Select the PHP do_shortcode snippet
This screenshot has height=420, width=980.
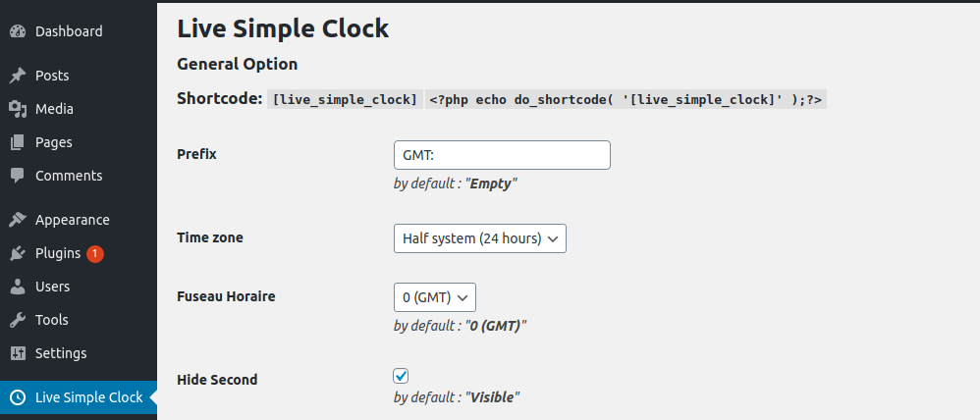[626, 99]
